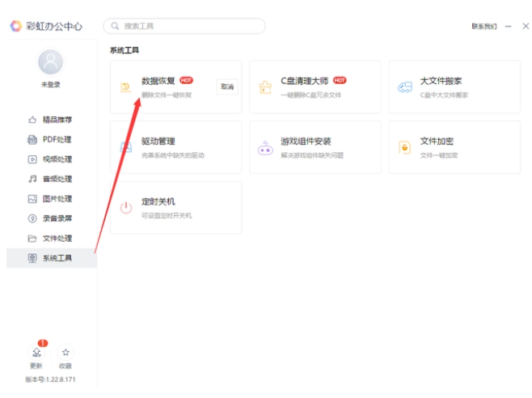This screenshot has height=398, width=532.
Task: Click the video play icon in sidebar
Action: point(32,159)
